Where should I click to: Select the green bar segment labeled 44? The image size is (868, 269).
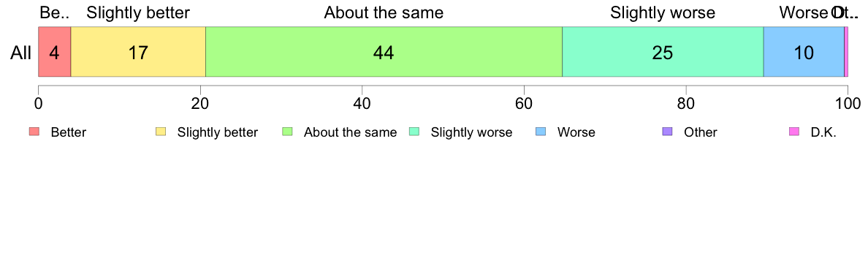click(x=384, y=51)
